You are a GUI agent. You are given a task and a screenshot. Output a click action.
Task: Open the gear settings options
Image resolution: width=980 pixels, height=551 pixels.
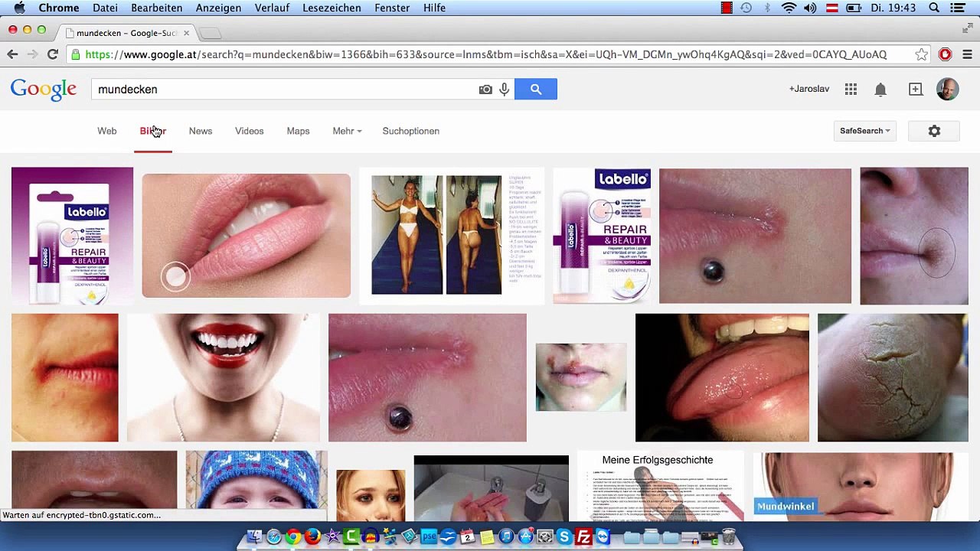(x=934, y=131)
